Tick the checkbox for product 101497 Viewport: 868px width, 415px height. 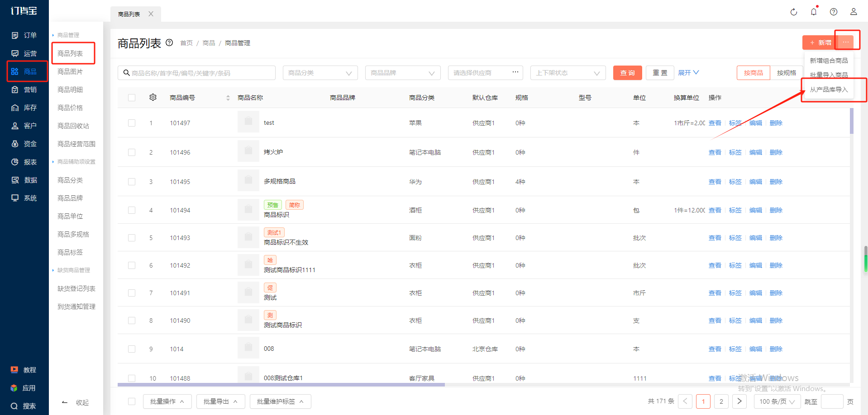[x=132, y=123]
